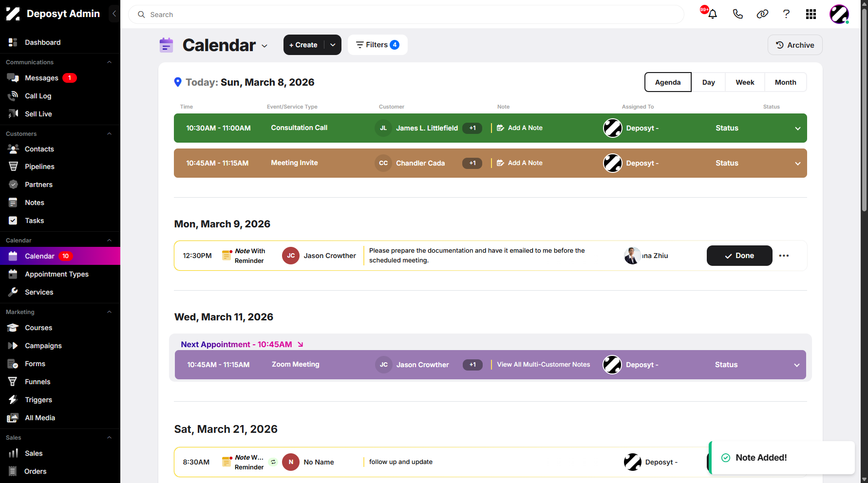Switch to Month view

point(786,82)
